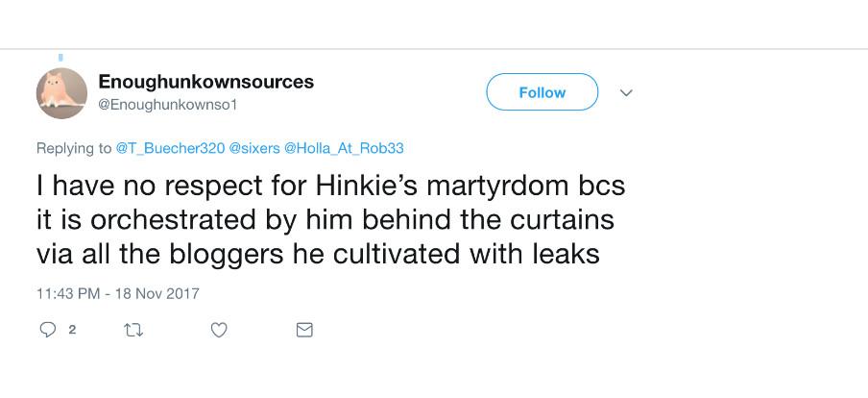
Task: Like the tweet with the heart icon
Action: (219, 330)
